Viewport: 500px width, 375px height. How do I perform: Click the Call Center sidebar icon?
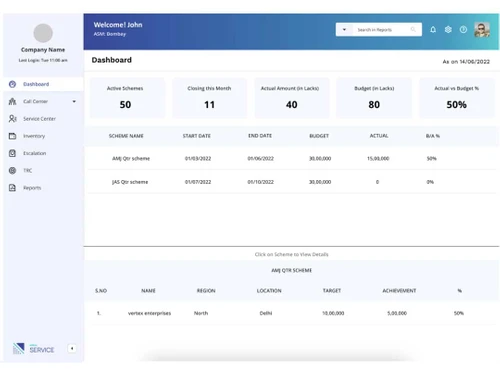12,101
